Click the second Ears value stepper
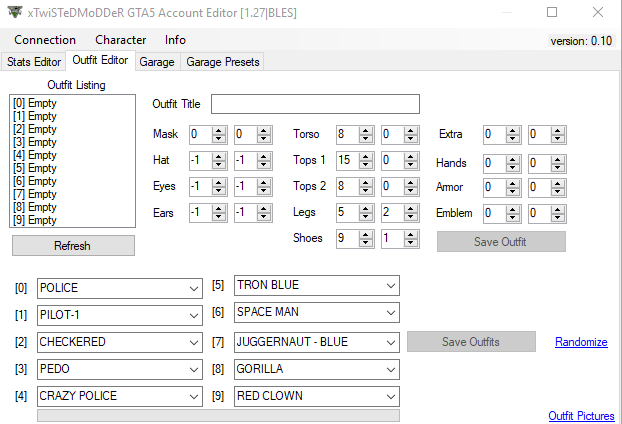The height and width of the screenshot is (424, 622). coord(253,213)
